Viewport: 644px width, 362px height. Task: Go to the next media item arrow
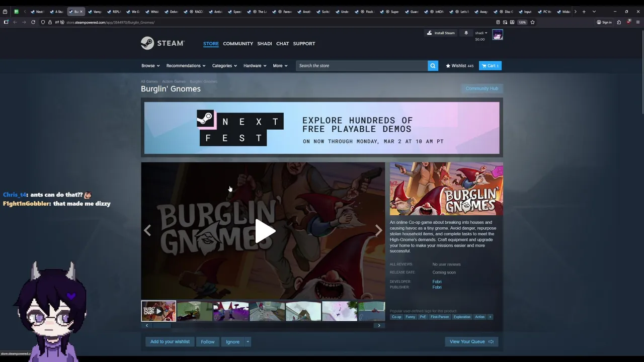pyautogui.click(x=378, y=230)
